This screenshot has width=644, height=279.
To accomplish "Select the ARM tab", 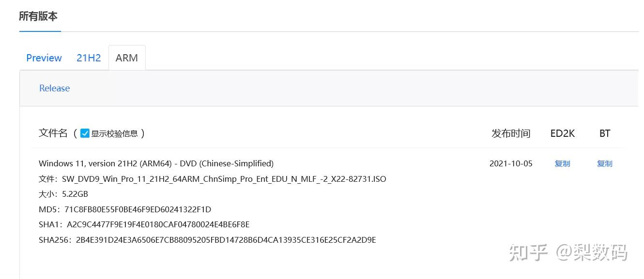I will [126, 58].
